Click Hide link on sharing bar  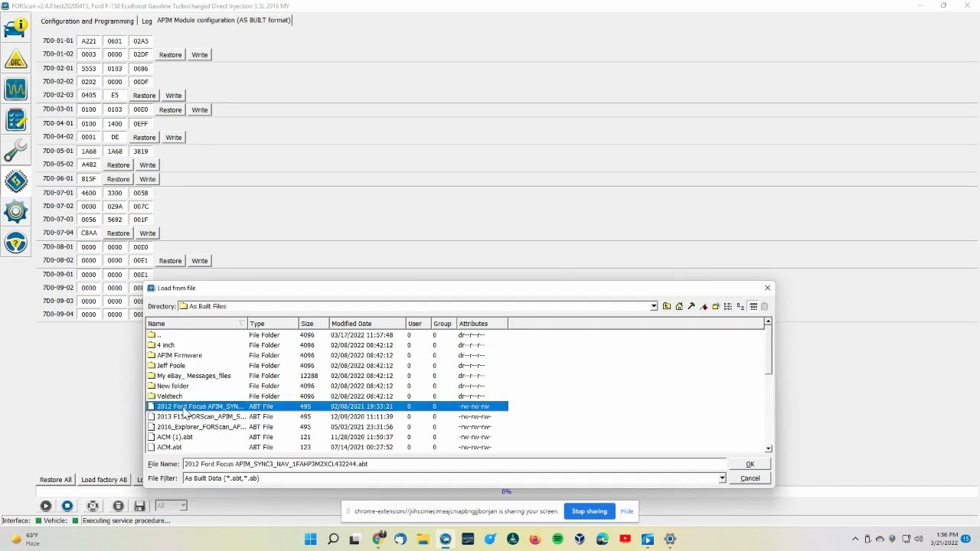click(x=627, y=511)
